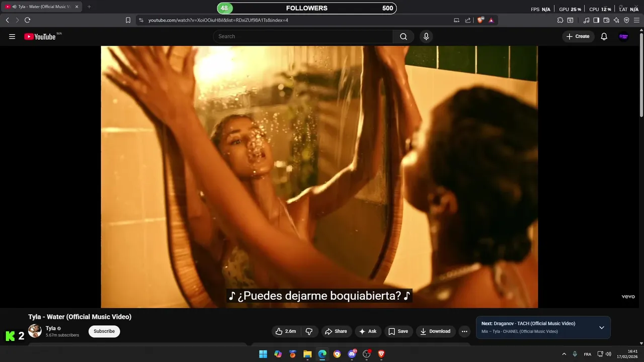
Task: Open Brave Rewards triangle icon
Action: (491, 20)
